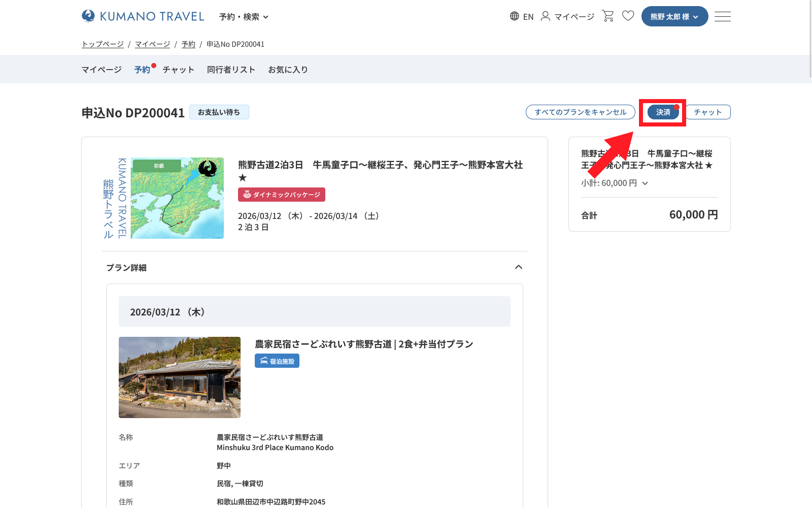Open the hamburger menu
Screen dimensions: 812x508
click(x=722, y=16)
